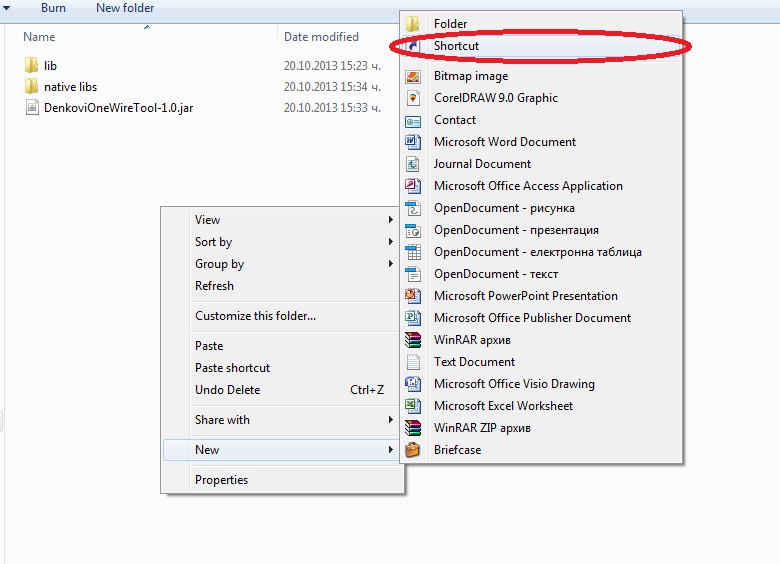Click the OpenDocument текст icon
This screenshot has height=564, width=780.
pos(413,274)
